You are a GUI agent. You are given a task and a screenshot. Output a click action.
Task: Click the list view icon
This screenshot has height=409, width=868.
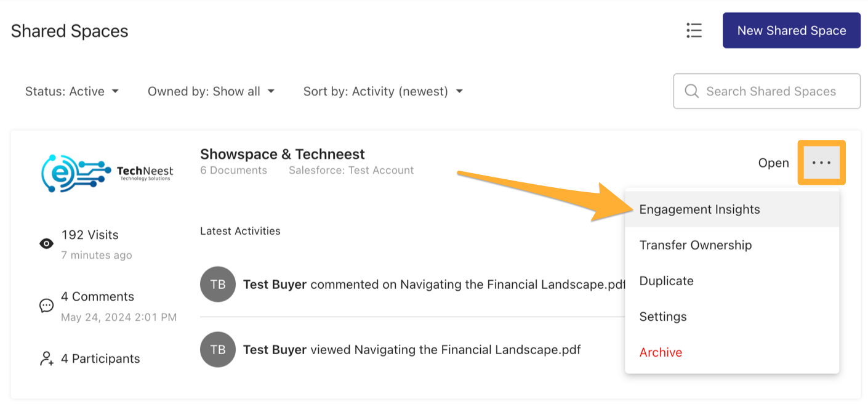[694, 30]
